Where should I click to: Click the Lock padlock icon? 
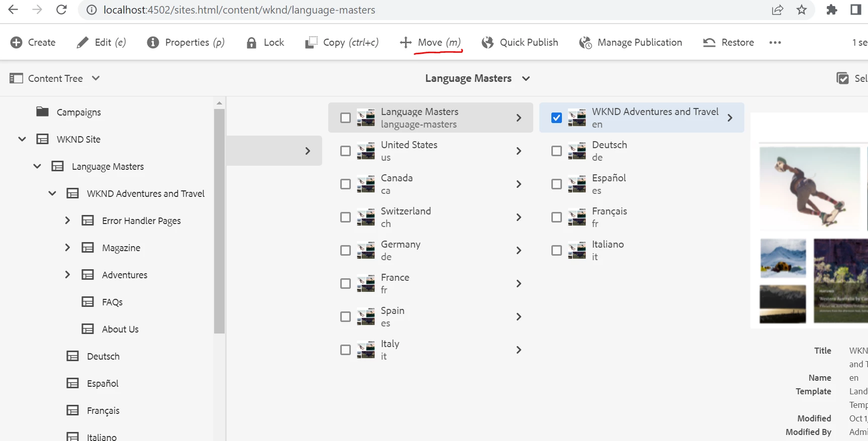pos(251,43)
